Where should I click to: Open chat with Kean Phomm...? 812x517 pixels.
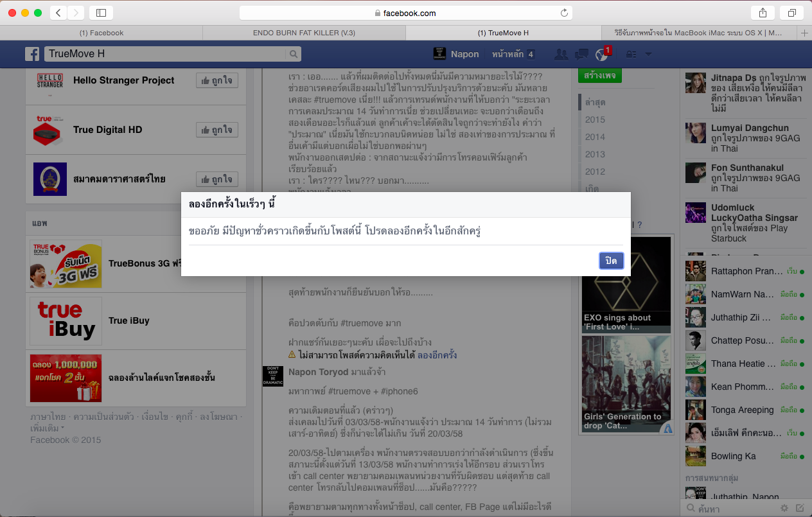(x=745, y=387)
